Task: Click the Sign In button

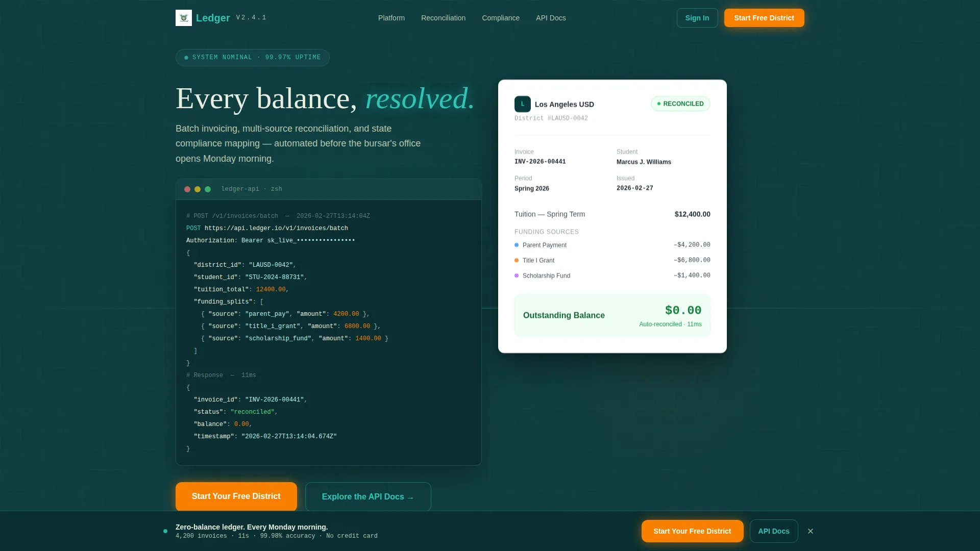Action: [x=697, y=18]
